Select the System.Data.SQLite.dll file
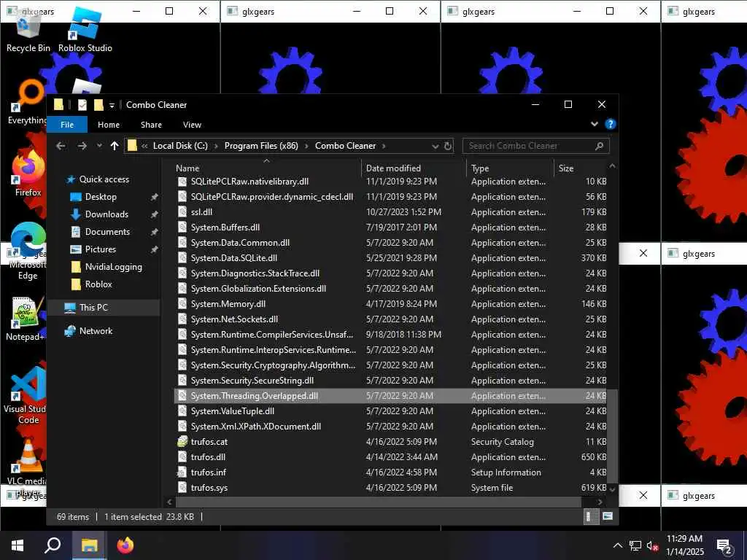The image size is (747, 560). [391, 258]
